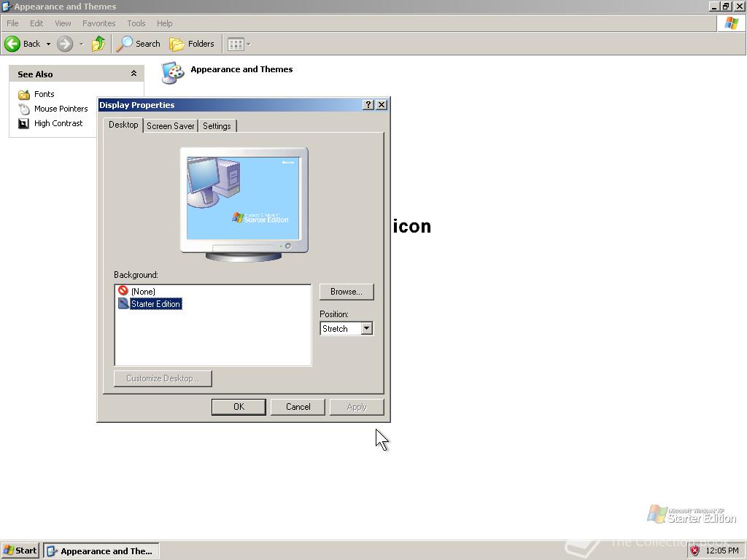The height and width of the screenshot is (560, 747).
Task: Click the Apply button
Action: pyautogui.click(x=357, y=407)
